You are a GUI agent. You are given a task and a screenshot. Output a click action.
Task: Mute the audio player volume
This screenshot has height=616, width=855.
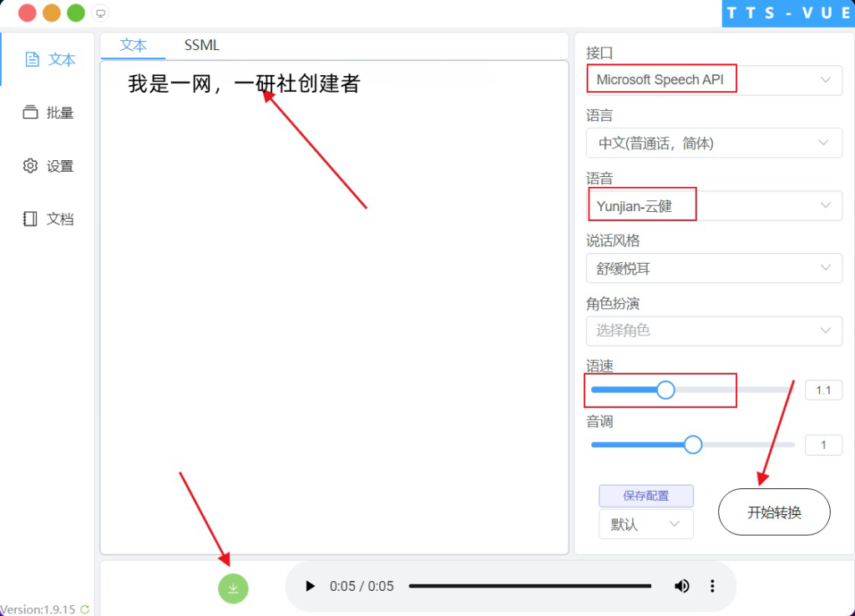(681, 586)
